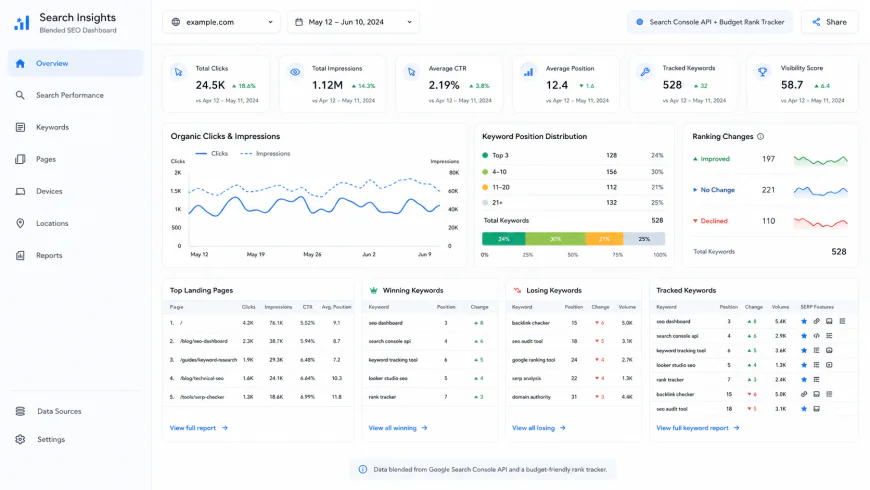The image size is (870, 490).
Task: Click the Total Impressions eye icon
Action: point(295,72)
